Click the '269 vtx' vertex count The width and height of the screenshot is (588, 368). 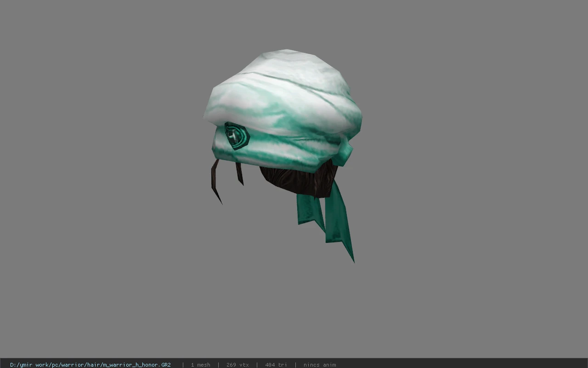[237, 365]
